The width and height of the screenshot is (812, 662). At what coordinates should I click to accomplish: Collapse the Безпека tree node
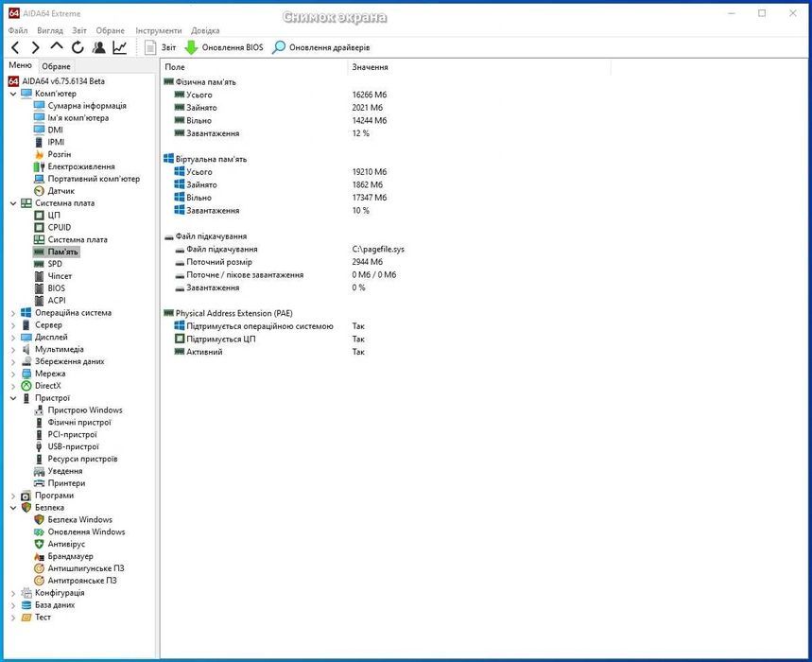pyautogui.click(x=13, y=508)
